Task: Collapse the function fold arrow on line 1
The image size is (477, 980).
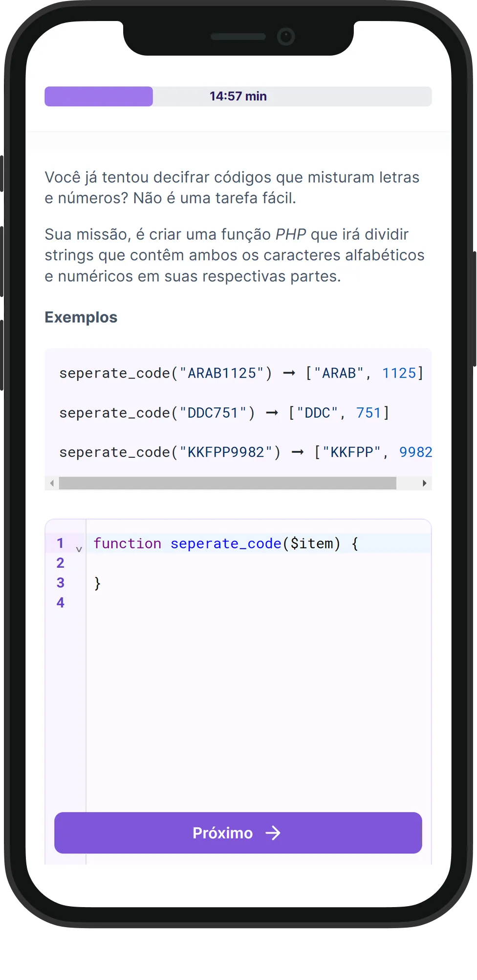Action: (79, 549)
